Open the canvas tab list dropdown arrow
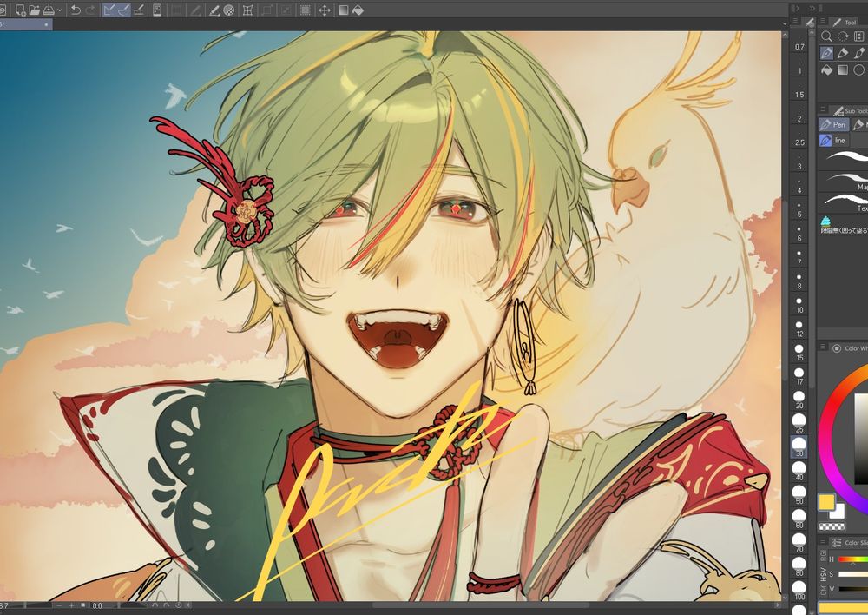 pyautogui.click(x=785, y=23)
